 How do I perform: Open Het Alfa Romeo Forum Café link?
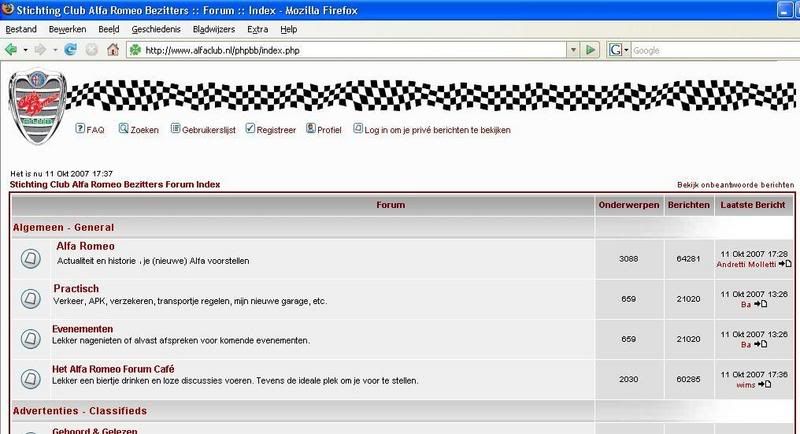pyautogui.click(x=113, y=369)
